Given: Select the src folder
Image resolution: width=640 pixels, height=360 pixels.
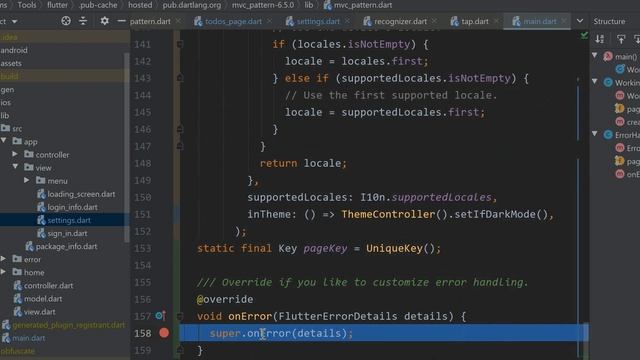Looking at the screenshot, I should click(17, 129).
